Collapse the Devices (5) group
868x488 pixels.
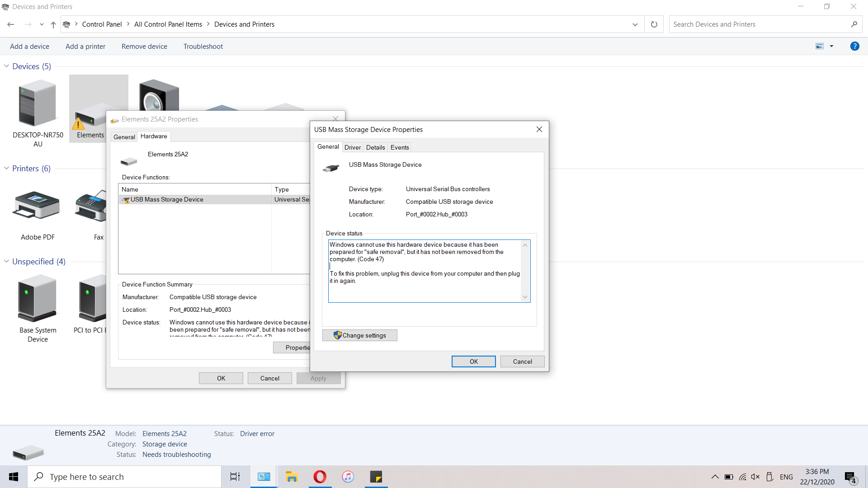click(x=6, y=66)
